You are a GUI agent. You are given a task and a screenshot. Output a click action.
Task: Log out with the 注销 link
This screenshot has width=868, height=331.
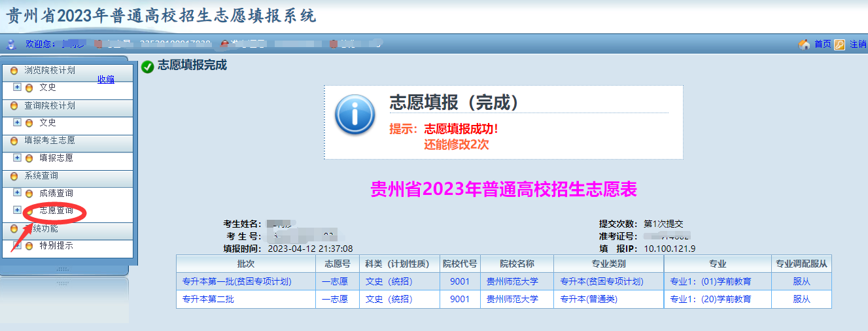pyautogui.click(x=858, y=44)
